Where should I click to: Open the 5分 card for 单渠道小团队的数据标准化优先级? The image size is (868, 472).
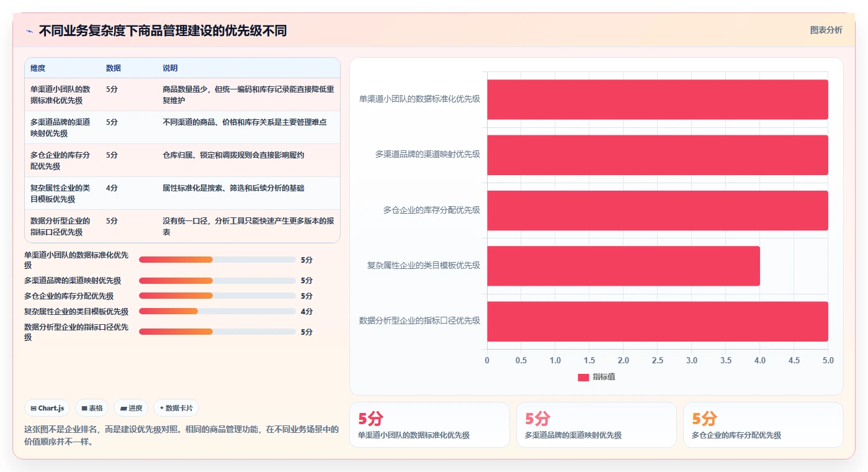point(429,425)
